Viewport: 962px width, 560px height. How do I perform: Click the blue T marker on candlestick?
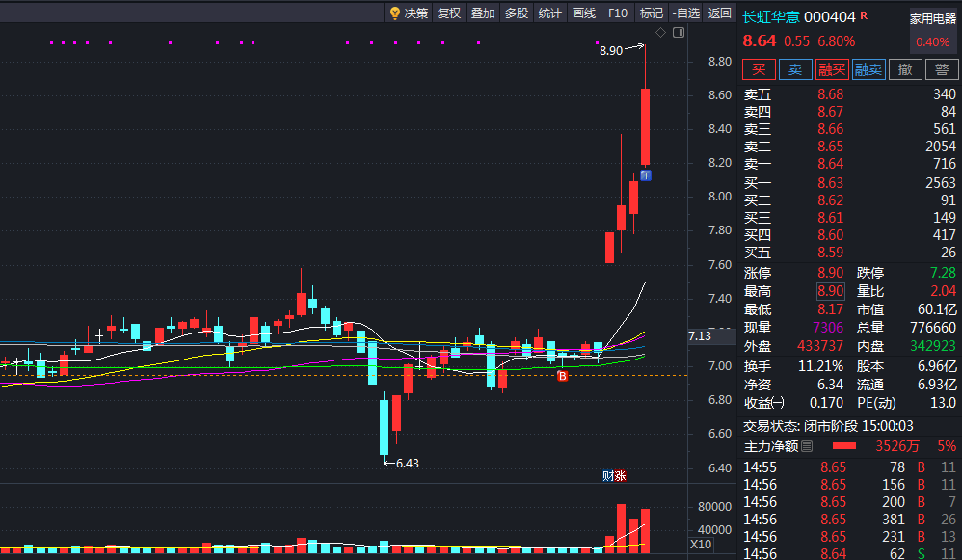click(x=646, y=176)
